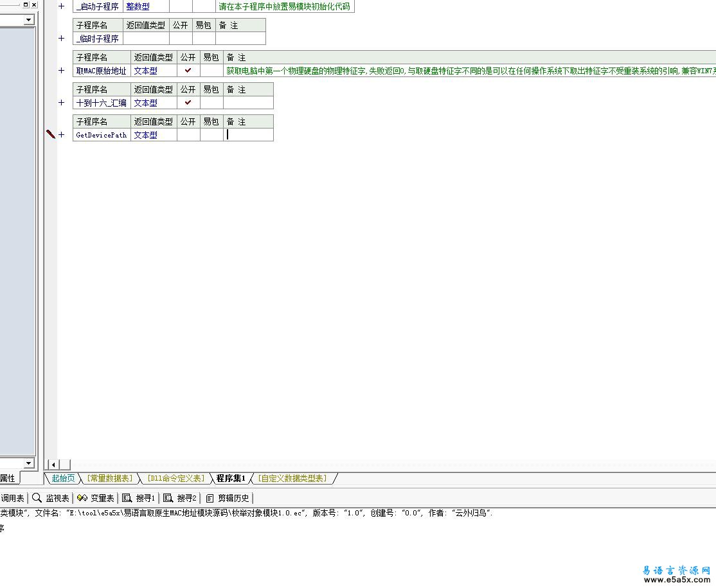The image size is (716, 588).
Task: Switch to the 属性 panel tab
Action: point(8,478)
